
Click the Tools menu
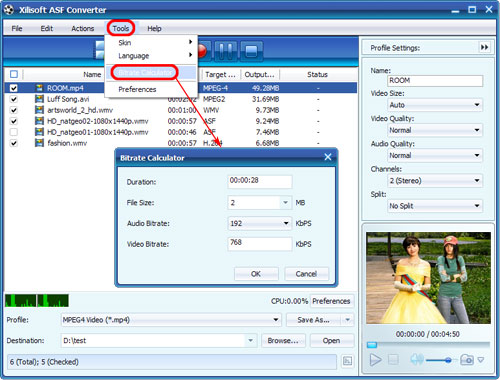pyautogui.click(x=121, y=28)
